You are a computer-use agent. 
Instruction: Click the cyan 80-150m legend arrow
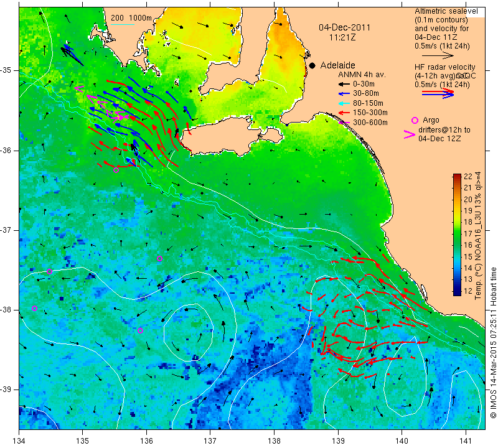[x=344, y=103]
